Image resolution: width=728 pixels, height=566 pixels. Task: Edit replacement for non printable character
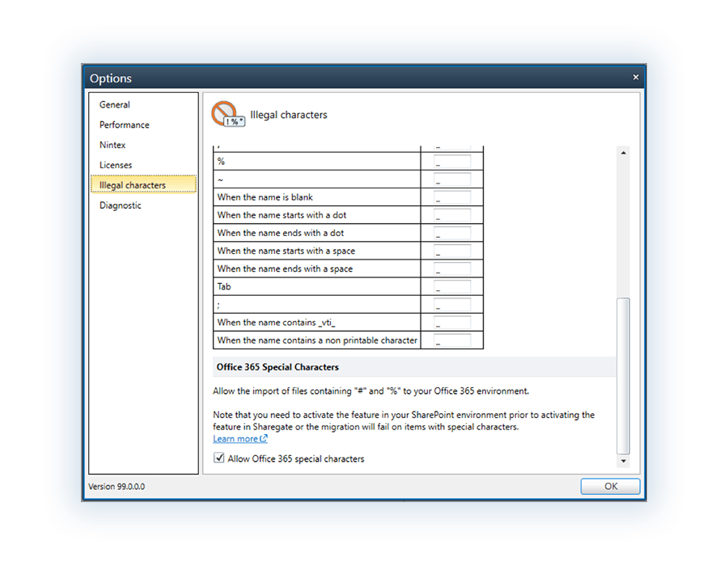[x=452, y=340]
